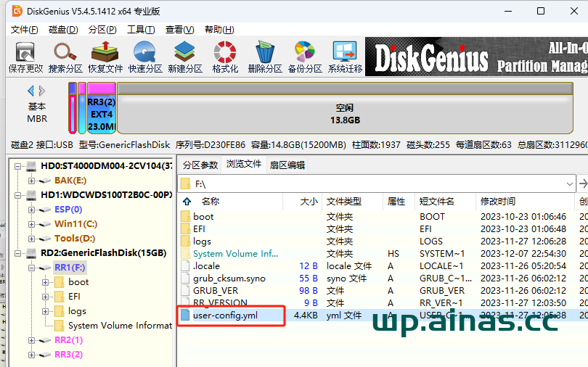Screen dimensions: 588x367
Task: Sort by Short Name (短文件名) column
Action: 436,202
